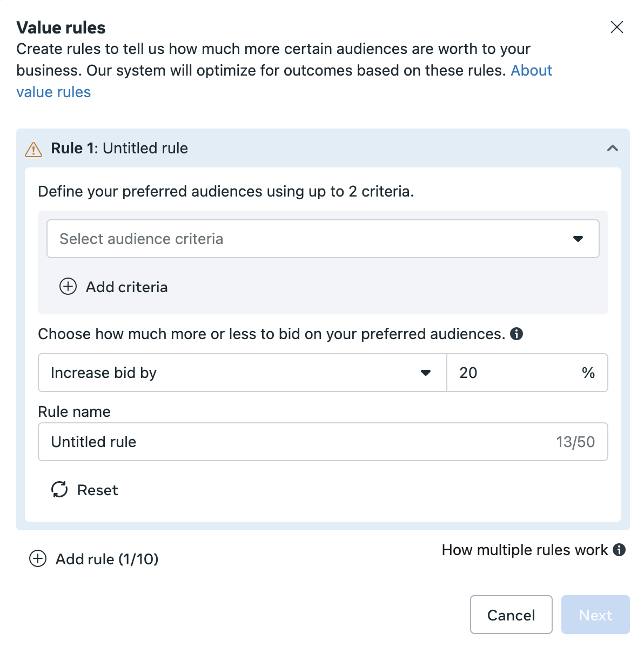Close the Value rules dialog
Screen dimensions: 644x648
pyautogui.click(x=617, y=27)
